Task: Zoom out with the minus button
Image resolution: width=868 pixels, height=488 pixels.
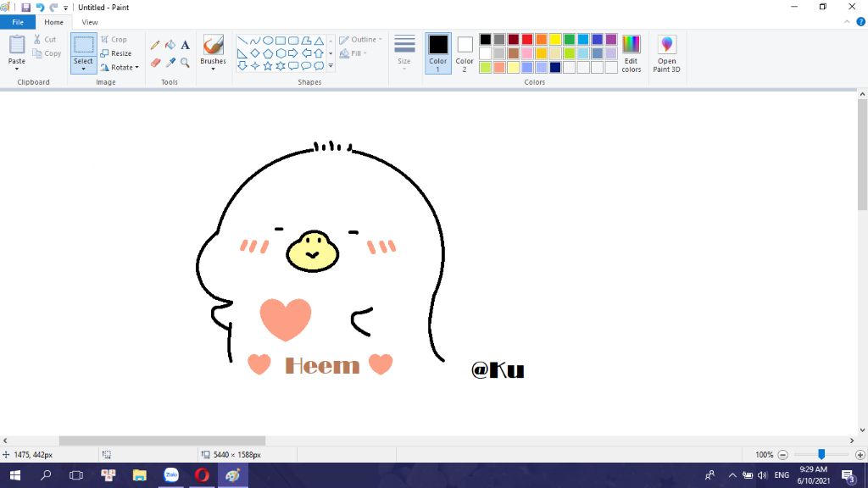Action: point(782,455)
